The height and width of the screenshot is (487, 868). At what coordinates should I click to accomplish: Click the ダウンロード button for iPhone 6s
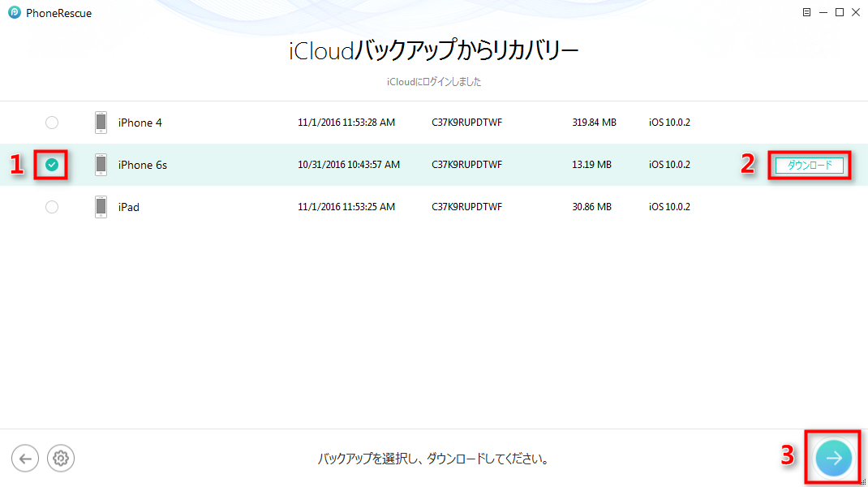(810, 165)
